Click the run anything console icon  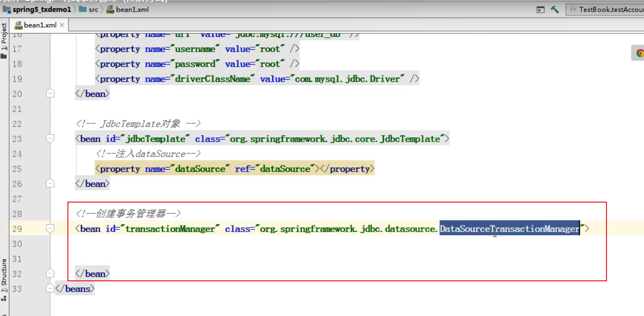click(x=540, y=9)
